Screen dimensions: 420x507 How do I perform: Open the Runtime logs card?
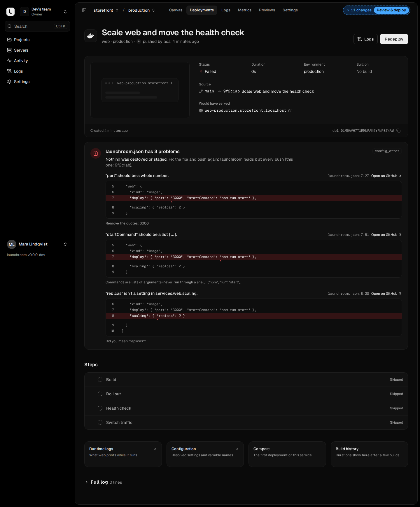click(123, 454)
